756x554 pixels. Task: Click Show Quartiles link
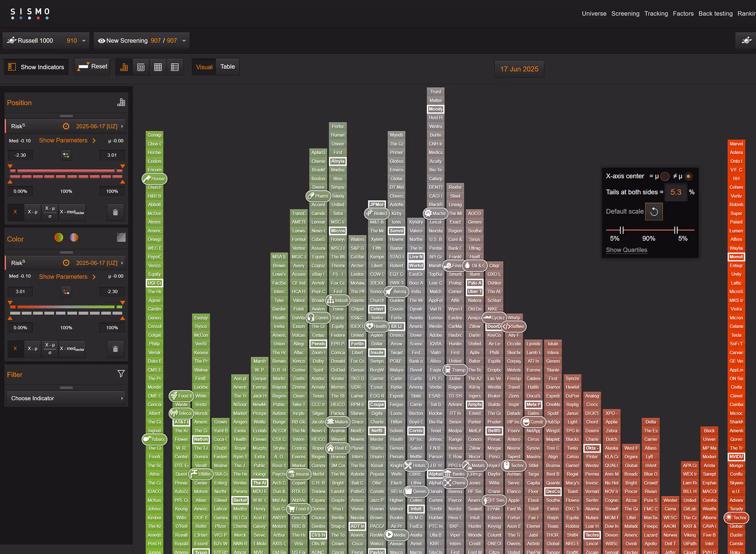tap(626, 250)
